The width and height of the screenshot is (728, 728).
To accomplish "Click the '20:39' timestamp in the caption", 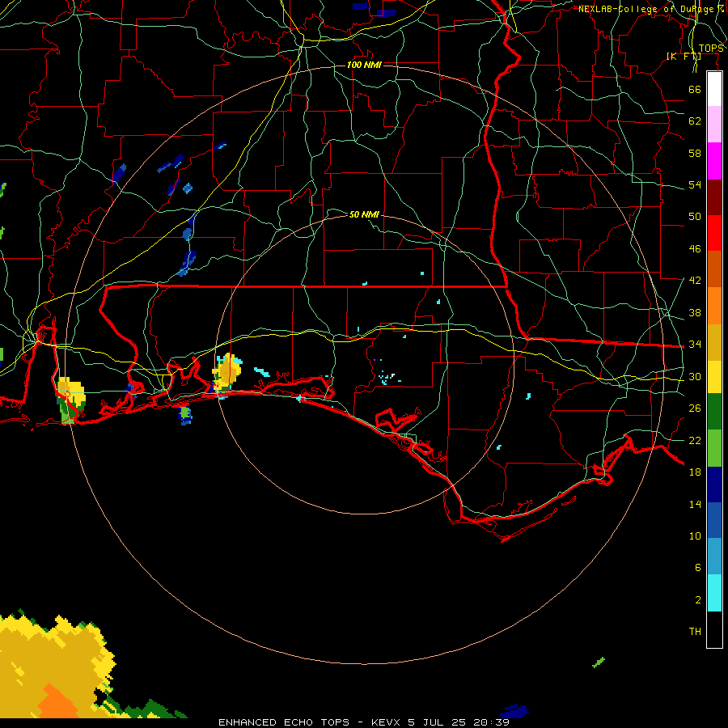I will tap(491, 722).
